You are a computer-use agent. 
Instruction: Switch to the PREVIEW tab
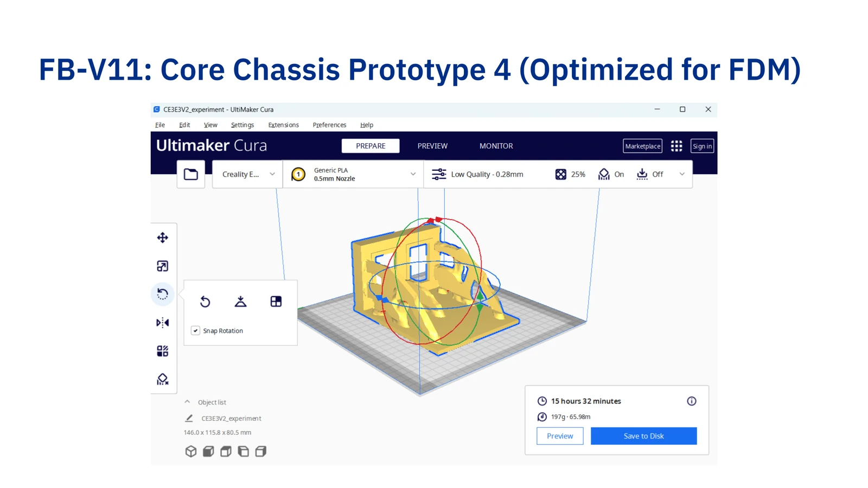[x=432, y=146]
